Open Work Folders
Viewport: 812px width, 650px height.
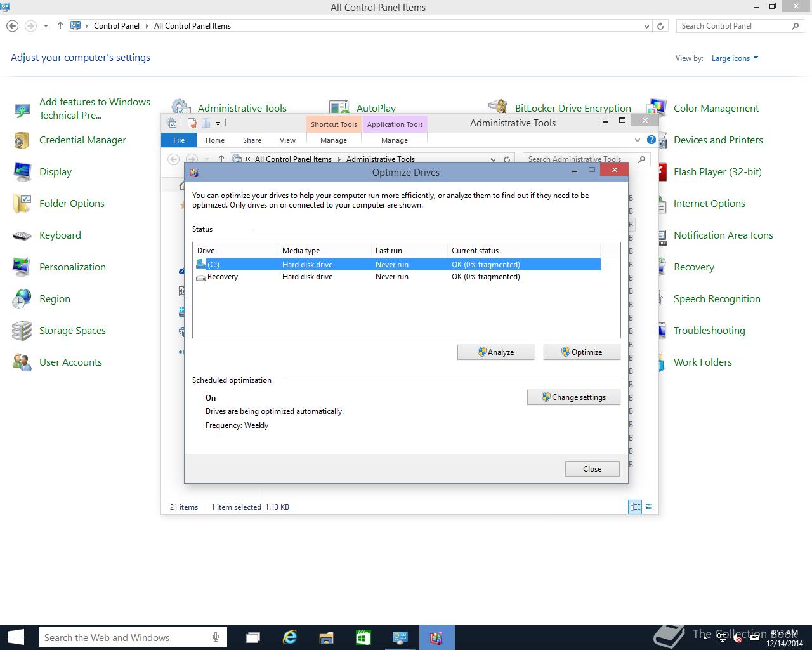(x=703, y=362)
